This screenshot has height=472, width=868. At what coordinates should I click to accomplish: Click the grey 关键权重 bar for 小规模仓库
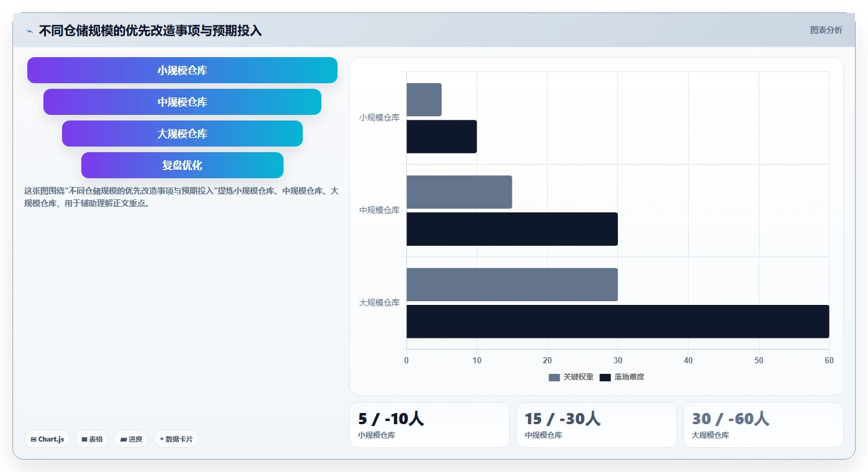(x=424, y=99)
